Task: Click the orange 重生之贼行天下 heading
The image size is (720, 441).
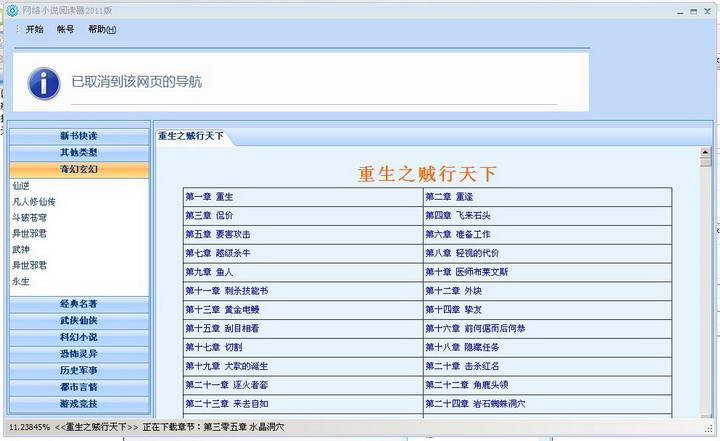Action: [427, 174]
